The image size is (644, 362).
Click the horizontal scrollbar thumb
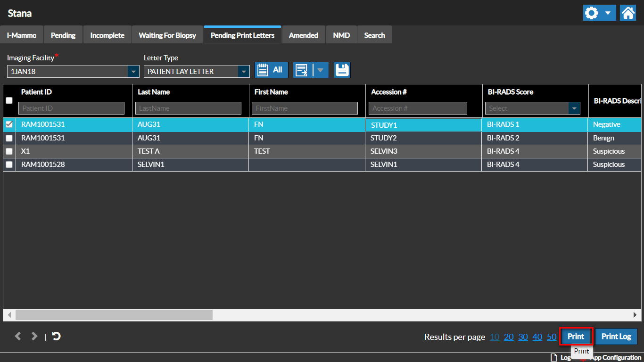pos(114,314)
